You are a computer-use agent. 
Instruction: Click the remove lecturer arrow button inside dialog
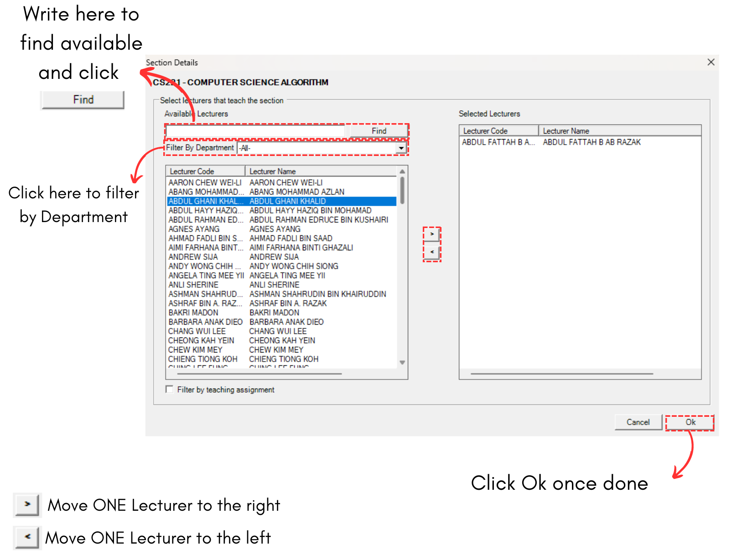pos(431,252)
